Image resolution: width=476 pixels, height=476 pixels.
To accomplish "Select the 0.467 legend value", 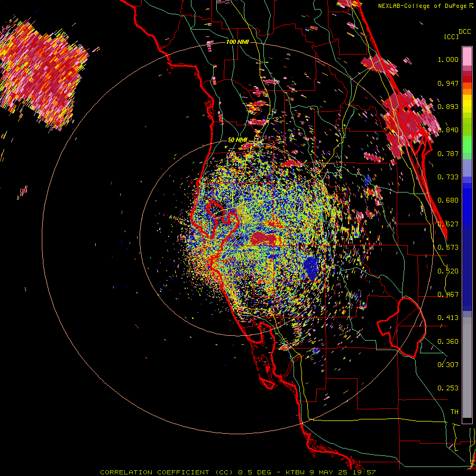I will click(448, 295).
